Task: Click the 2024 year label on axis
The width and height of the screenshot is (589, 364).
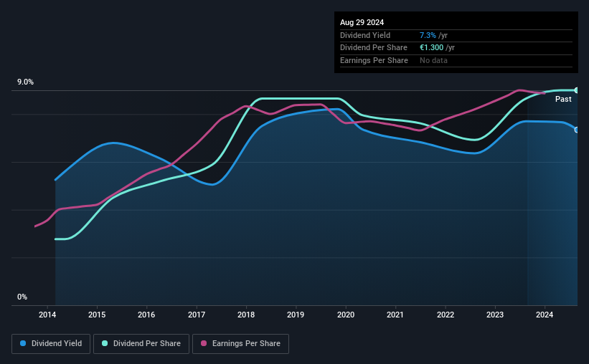Action: (x=545, y=315)
